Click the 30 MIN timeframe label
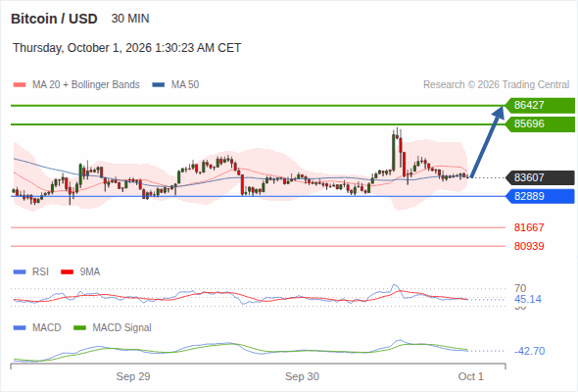Screen dimensions: 578x392 pyautogui.click(x=130, y=19)
